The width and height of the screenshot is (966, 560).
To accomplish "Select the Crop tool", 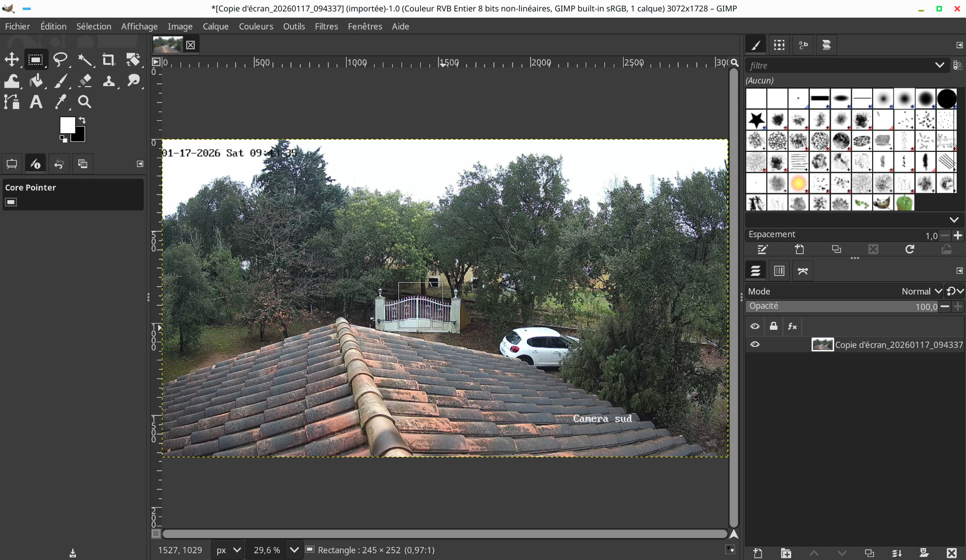I will point(108,60).
